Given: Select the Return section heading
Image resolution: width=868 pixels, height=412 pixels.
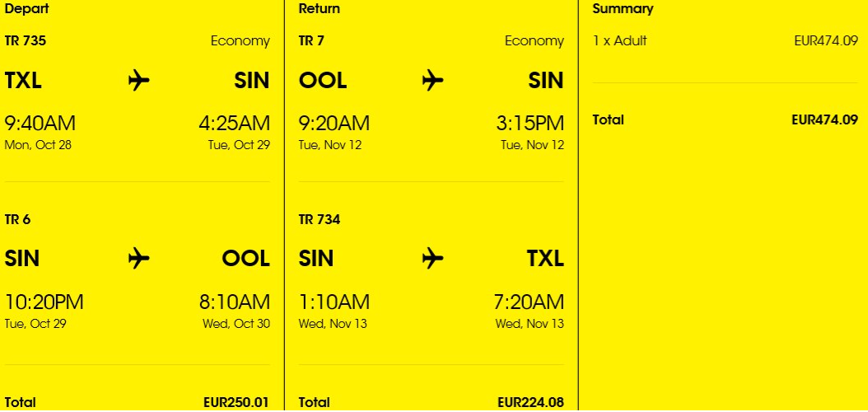Looking at the screenshot, I should (320, 9).
